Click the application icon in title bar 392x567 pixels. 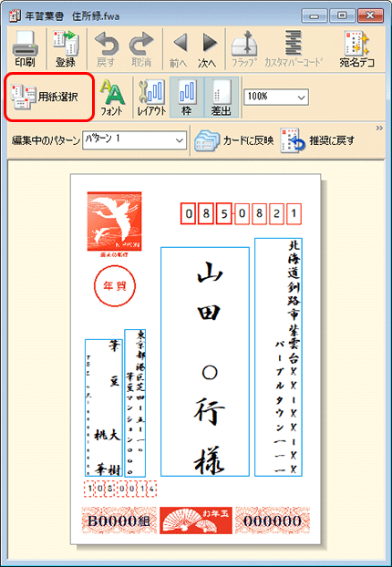coord(14,16)
